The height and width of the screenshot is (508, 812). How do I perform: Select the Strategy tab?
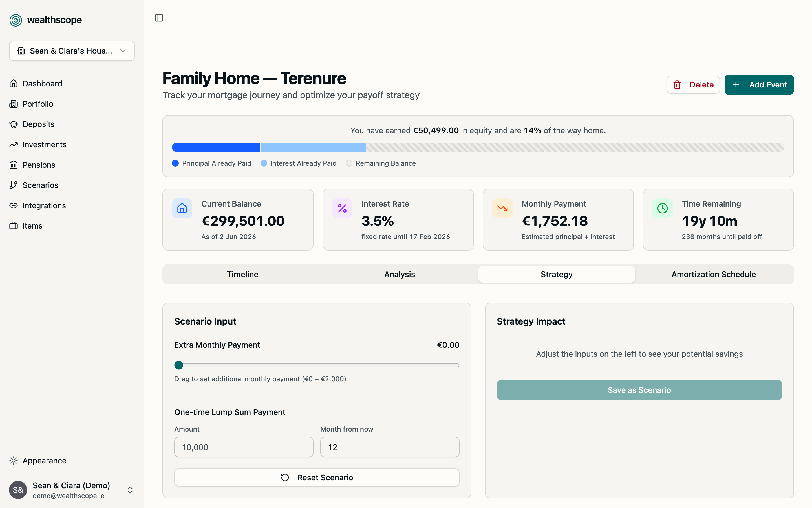[557, 274]
